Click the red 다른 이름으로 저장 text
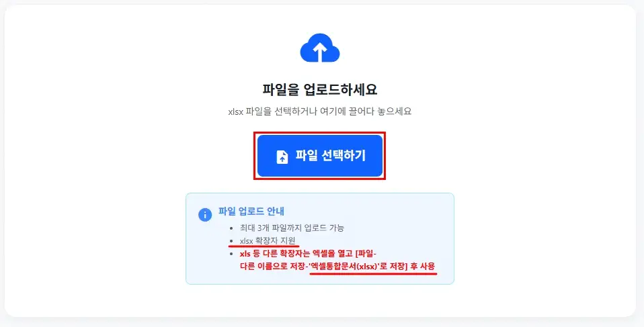This screenshot has height=327, width=644. [x=273, y=267]
